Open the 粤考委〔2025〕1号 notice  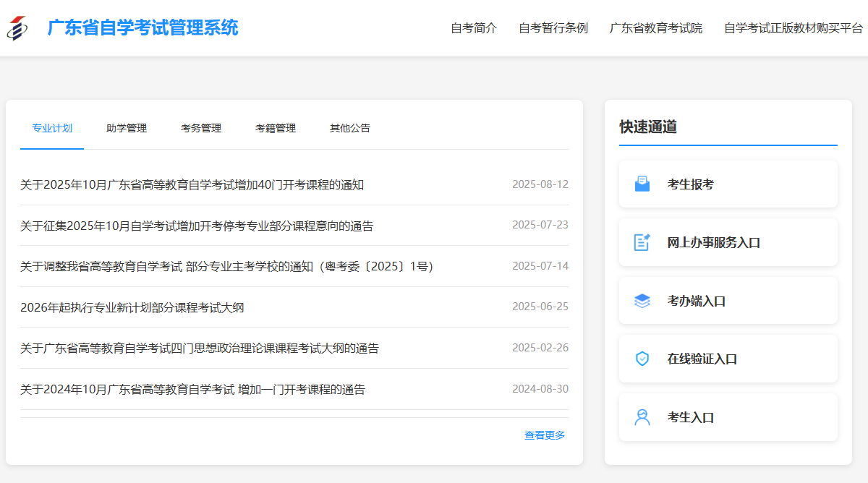226,267
